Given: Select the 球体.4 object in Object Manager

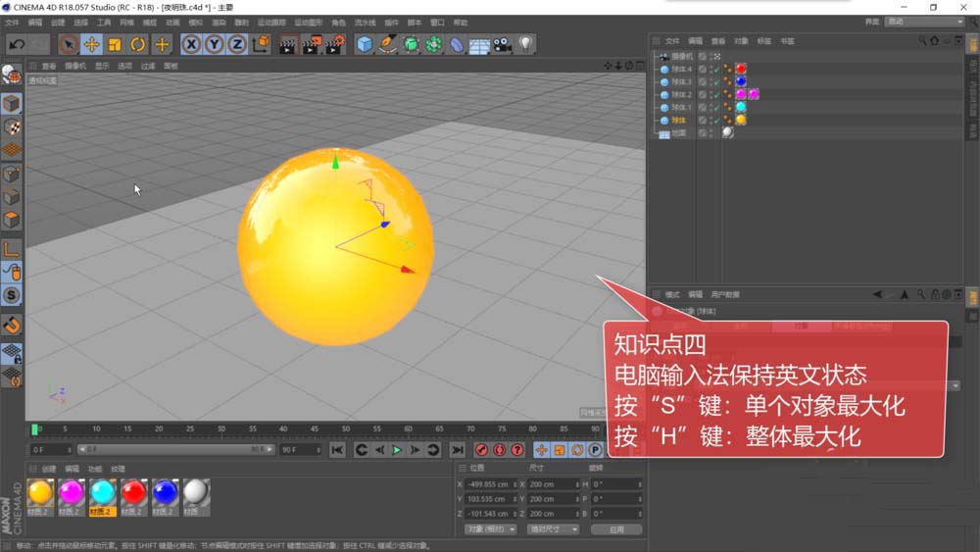Looking at the screenshot, I should (682, 70).
